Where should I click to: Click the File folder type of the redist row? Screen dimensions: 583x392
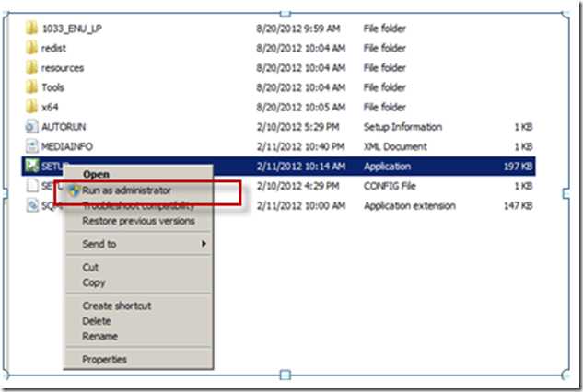385,48
